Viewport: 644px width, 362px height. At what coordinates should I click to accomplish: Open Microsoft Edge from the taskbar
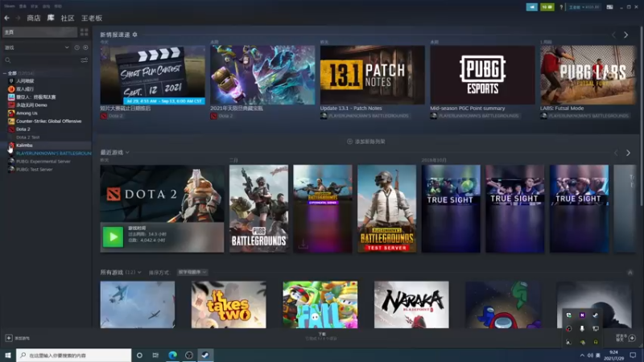(x=172, y=355)
